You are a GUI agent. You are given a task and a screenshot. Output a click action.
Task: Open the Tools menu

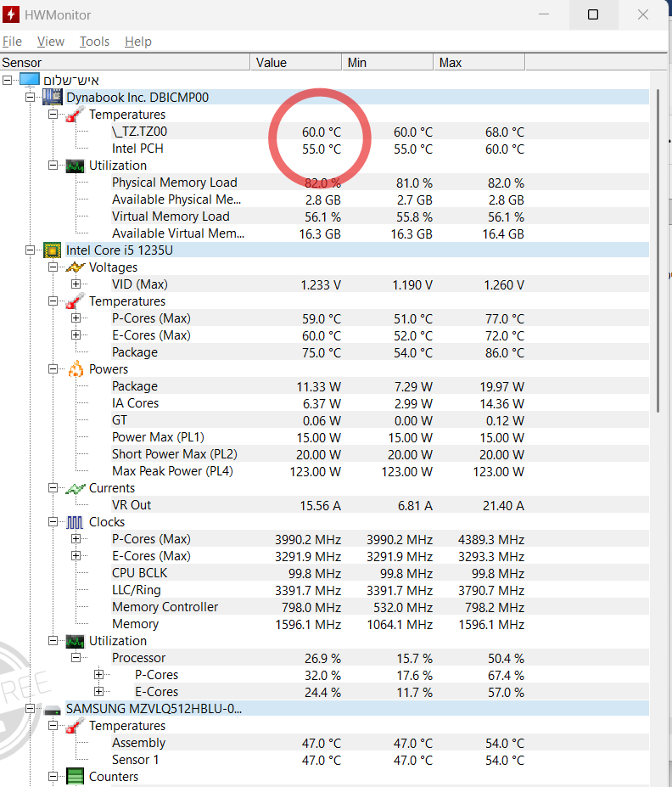pos(94,42)
